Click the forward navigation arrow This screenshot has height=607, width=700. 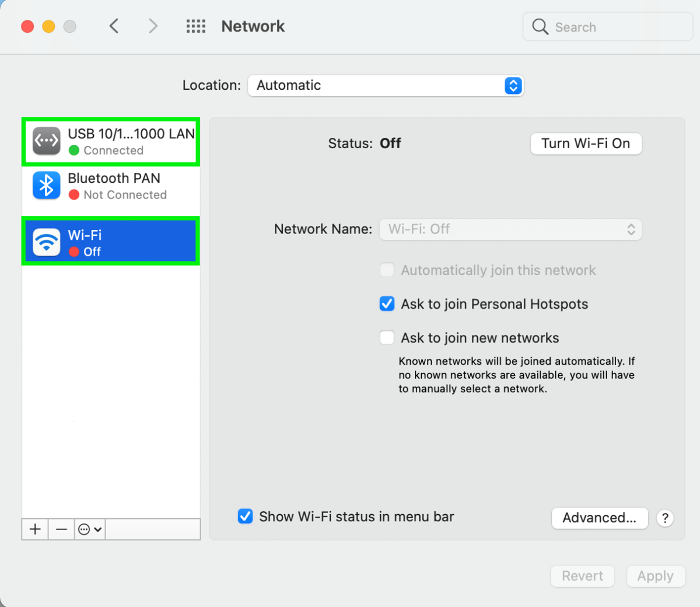(x=153, y=26)
